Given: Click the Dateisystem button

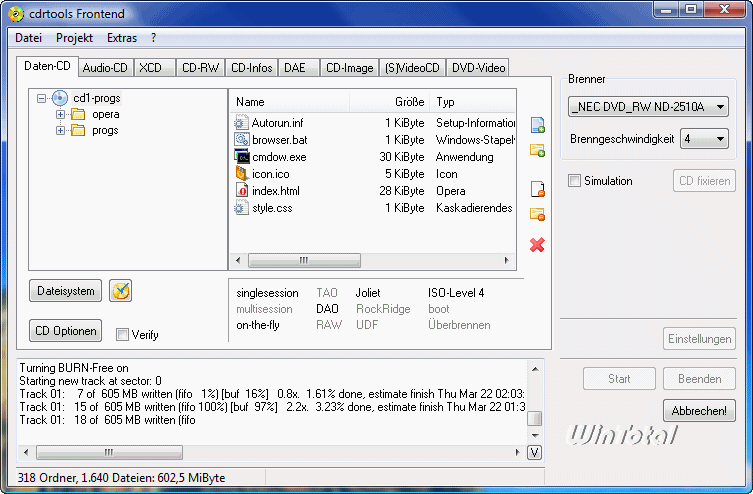Looking at the screenshot, I should click(65, 291).
